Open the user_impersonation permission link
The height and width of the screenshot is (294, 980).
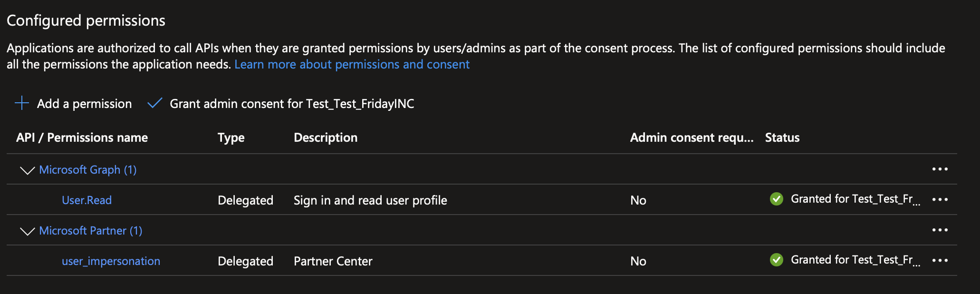(x=111, y=261)
